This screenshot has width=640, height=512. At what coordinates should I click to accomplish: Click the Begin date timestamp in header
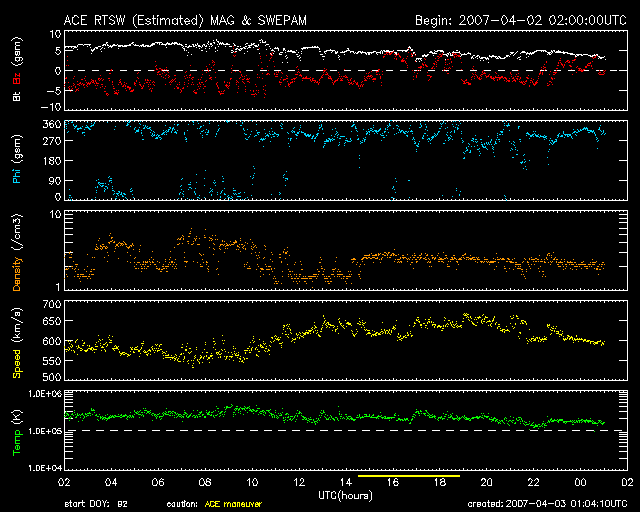(x=519, y=20)
